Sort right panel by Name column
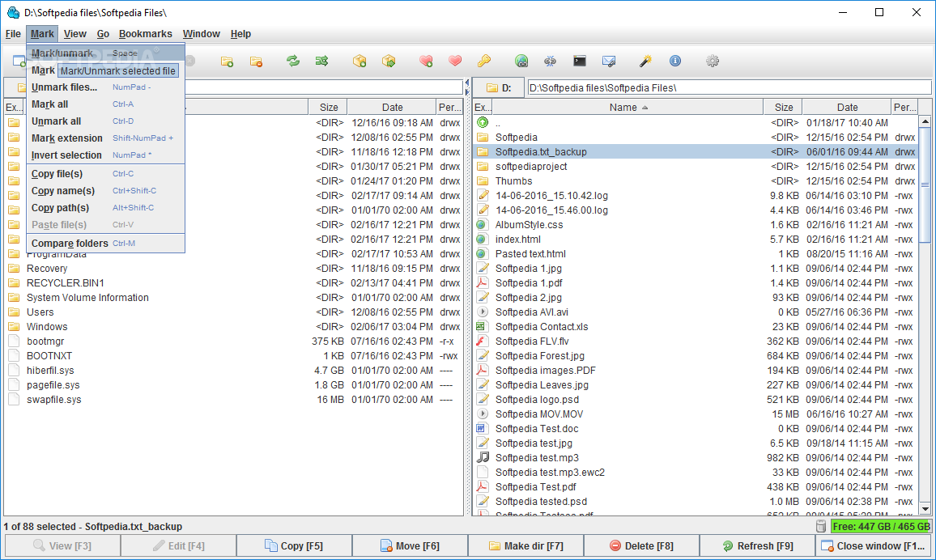The height and width of the screenshot is (560, 936). pyautogui.click(x=628, y=108)
